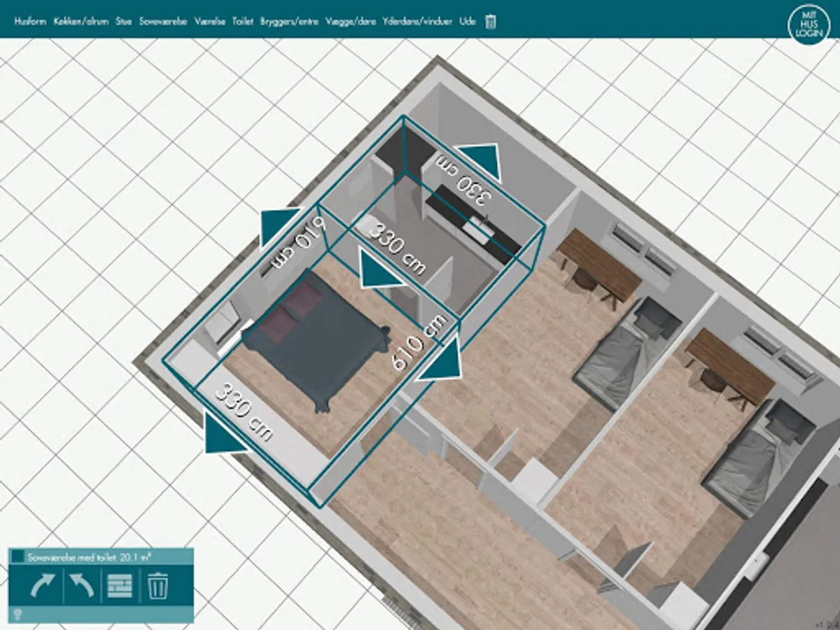This screenshot has height=630, width=840.
Task: Open the Yderdøre/vinduer menu
Action: tap(418, 22)
